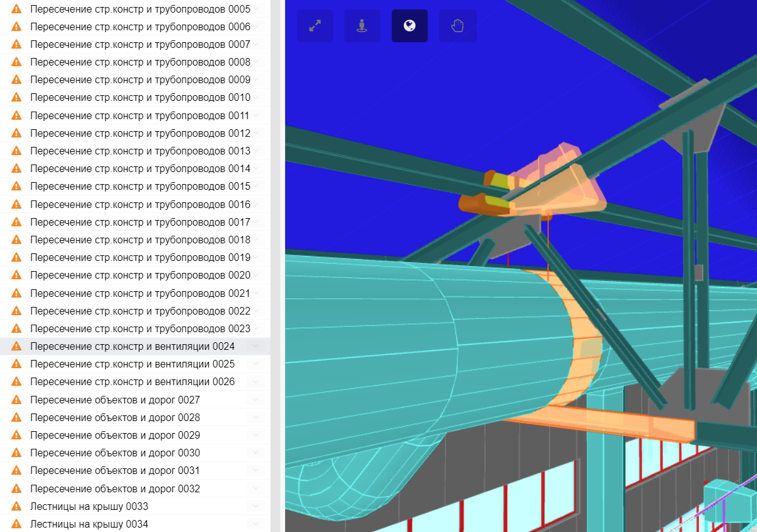Select the globe orbit view tool
The width and height of the screenshot is (757, 532).
[x=409, y=26]
